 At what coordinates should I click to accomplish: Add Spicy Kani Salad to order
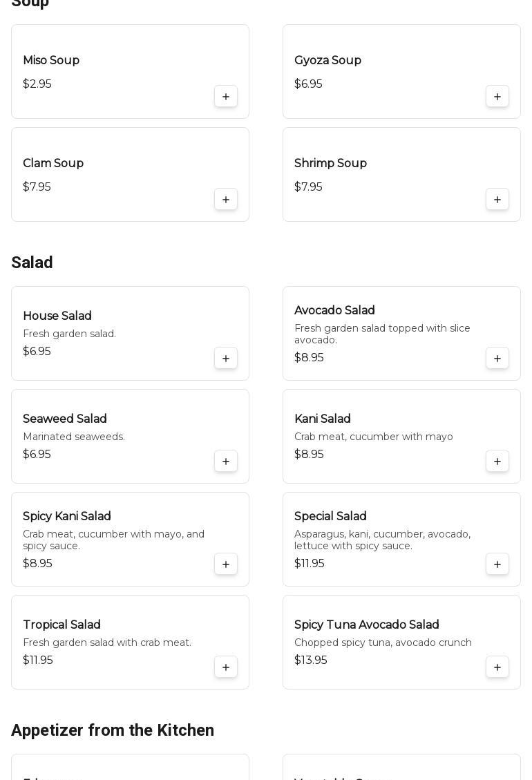click(226, 564)
